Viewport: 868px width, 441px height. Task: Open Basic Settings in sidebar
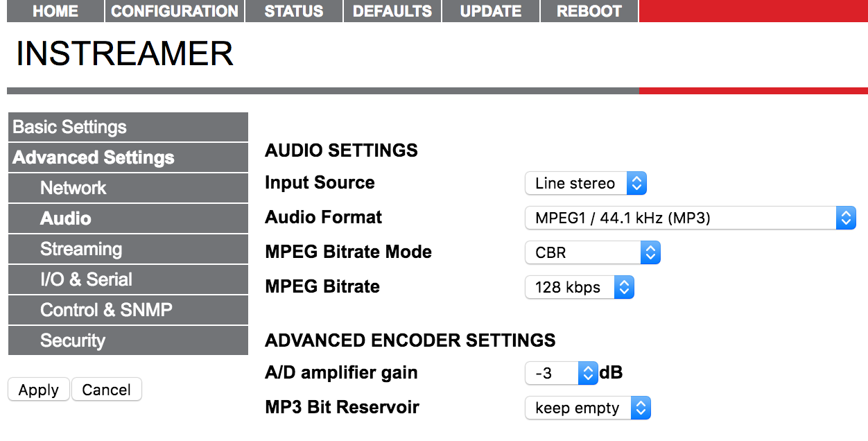[x=128, y=127]
